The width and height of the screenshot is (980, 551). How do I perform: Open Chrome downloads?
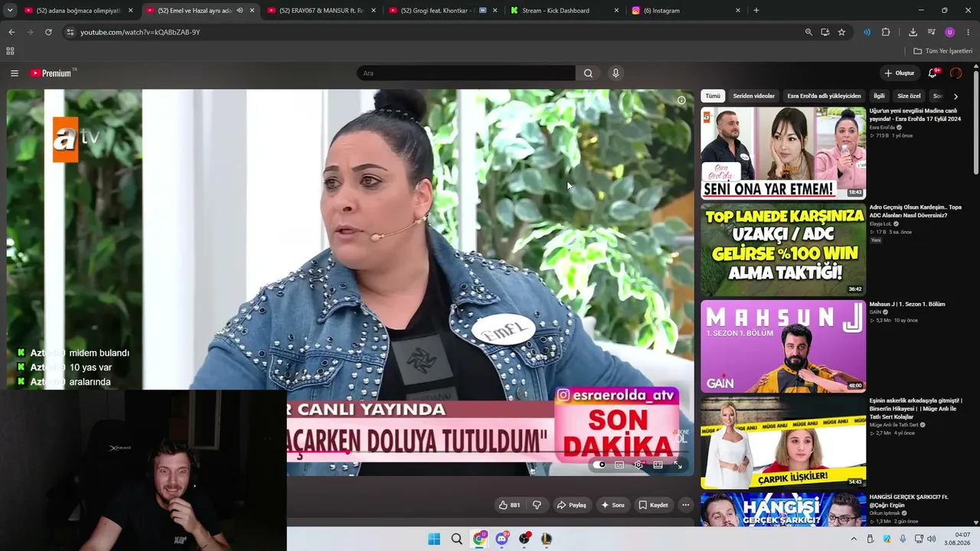[x=913, y=32]
